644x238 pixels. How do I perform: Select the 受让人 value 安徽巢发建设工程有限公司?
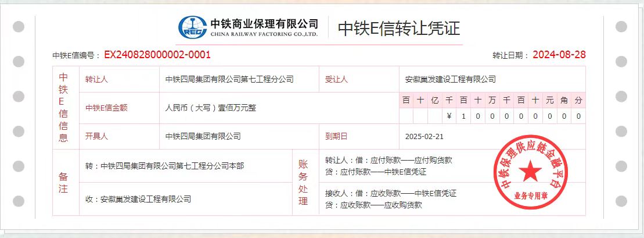(x=451, y=79)
